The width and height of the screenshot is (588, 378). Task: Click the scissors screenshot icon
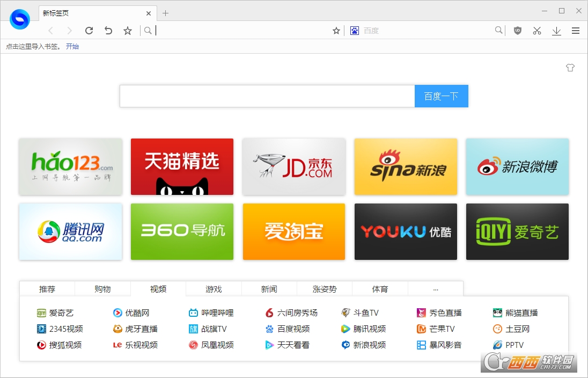[537, 31]
